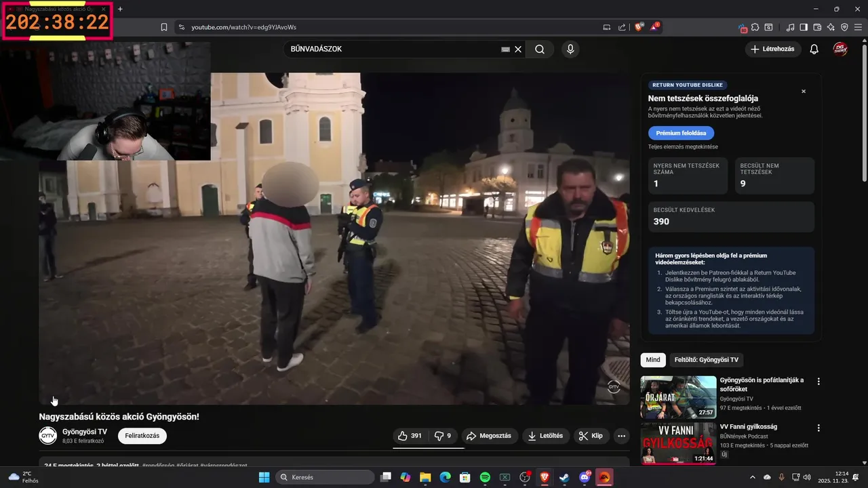The height and width of the screenshot is (488, 868).
Task: Like the video with the thumbs up
Action: pos(410,436)
